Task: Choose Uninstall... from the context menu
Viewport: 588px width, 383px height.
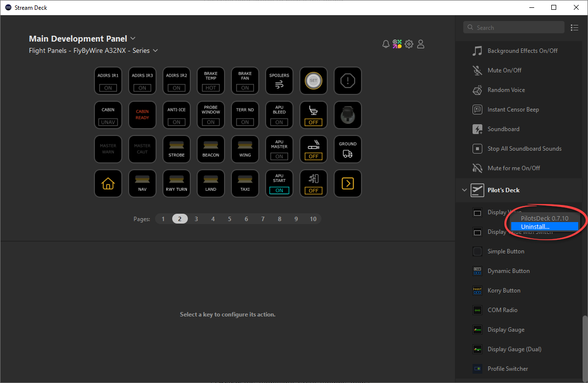Action: click(x=544, y=226)
